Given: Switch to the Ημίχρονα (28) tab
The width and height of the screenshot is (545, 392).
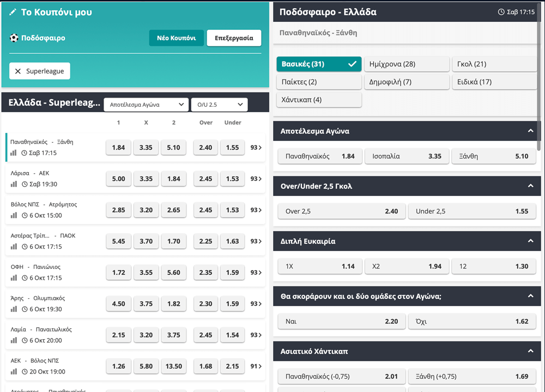Looking at the screenshot, I should tap(407, 64).
